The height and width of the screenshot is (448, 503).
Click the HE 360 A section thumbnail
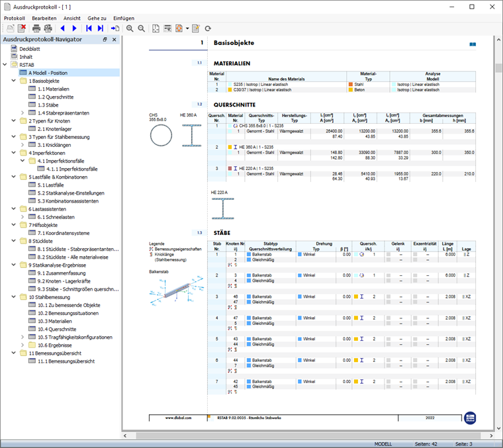(x=192, y=136)
